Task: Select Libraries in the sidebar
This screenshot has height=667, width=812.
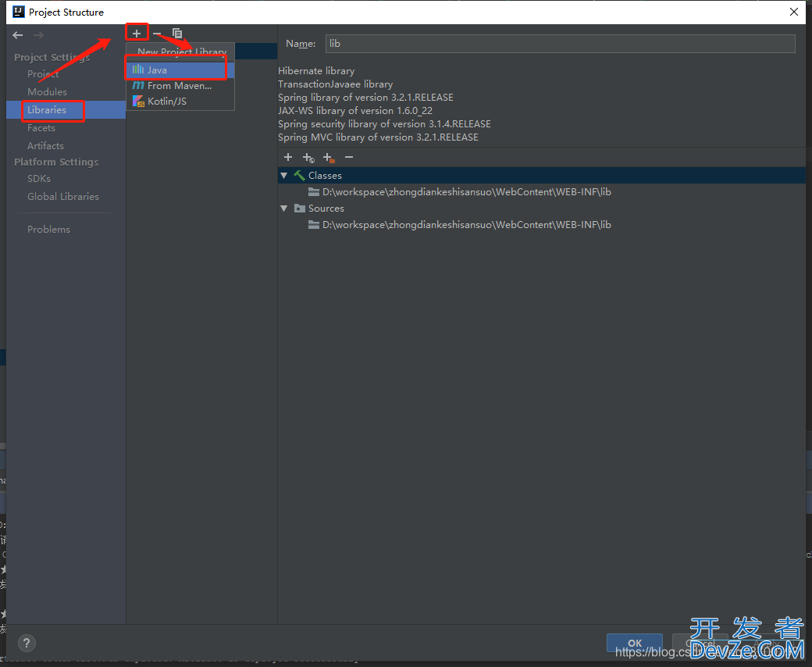Action: tap(66, 110)
